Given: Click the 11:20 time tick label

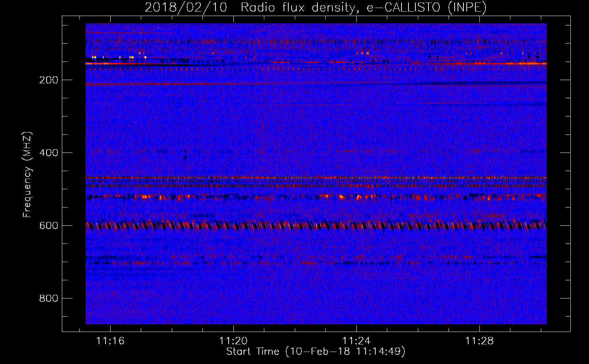Looking at the screenshot, I should 233,341.
